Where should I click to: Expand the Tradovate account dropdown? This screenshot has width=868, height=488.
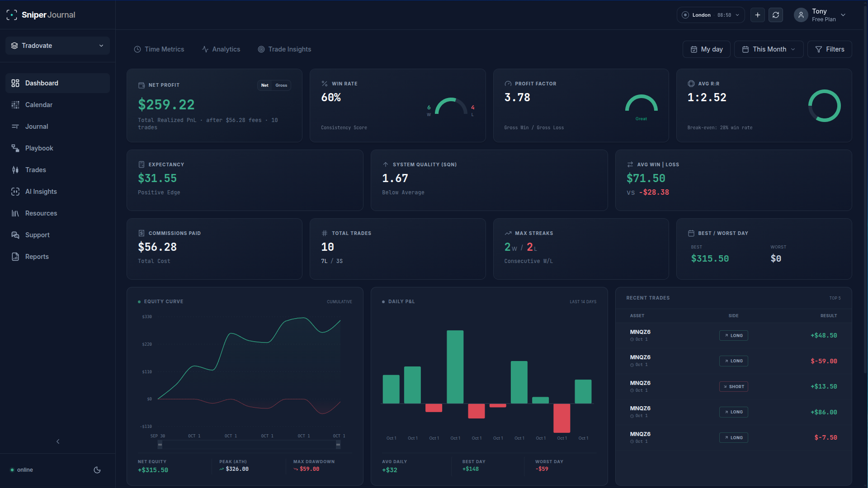[57, 46]
